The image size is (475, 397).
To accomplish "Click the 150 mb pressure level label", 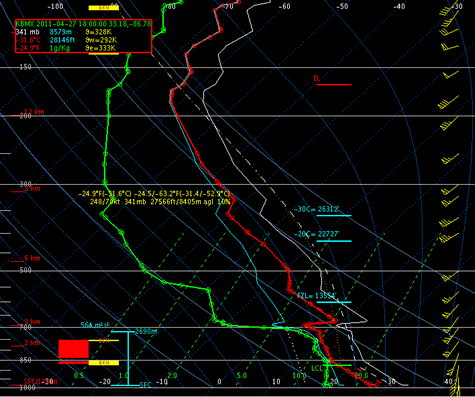I will (x=26, y=67).
